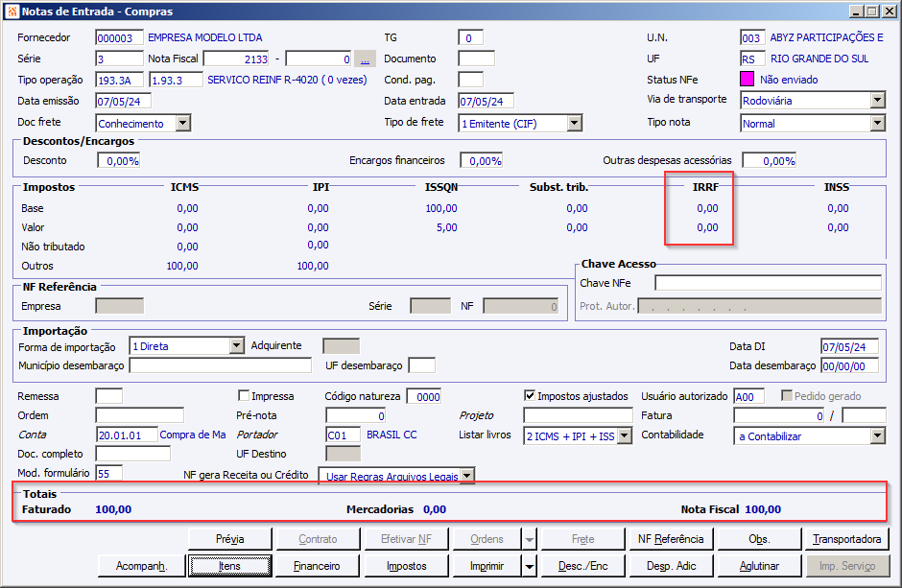Click the Transportadora button
The width and height of the screenshot is (902, 588).
pos(846,539)
